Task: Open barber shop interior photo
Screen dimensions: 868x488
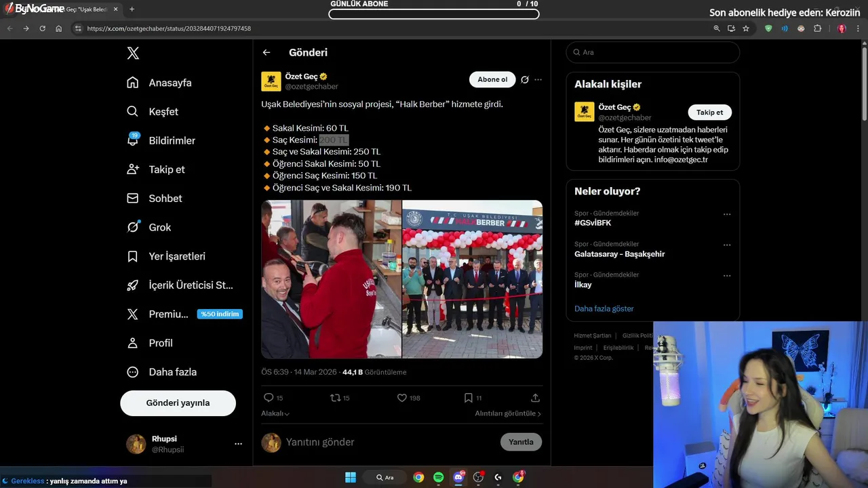Action: pyautogui.click(x=332, y=279)
